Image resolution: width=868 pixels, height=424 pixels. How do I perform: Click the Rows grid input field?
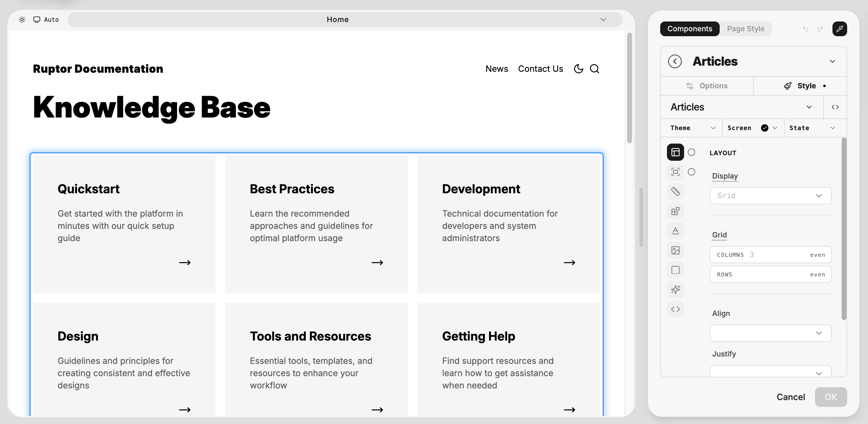(770, 274)
